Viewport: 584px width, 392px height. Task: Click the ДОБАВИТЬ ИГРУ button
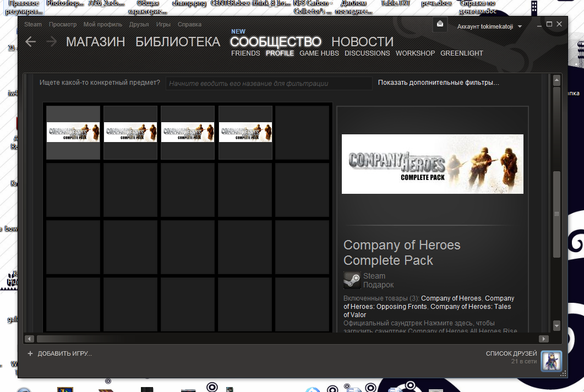pyautogui.click(x=64, y=353)
